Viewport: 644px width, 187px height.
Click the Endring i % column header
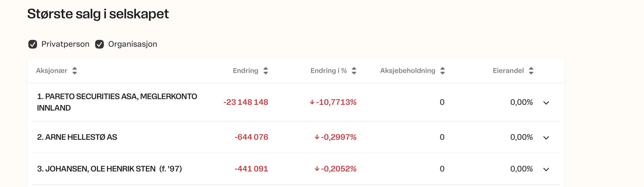pyautogui.click(x=328, y=71)
